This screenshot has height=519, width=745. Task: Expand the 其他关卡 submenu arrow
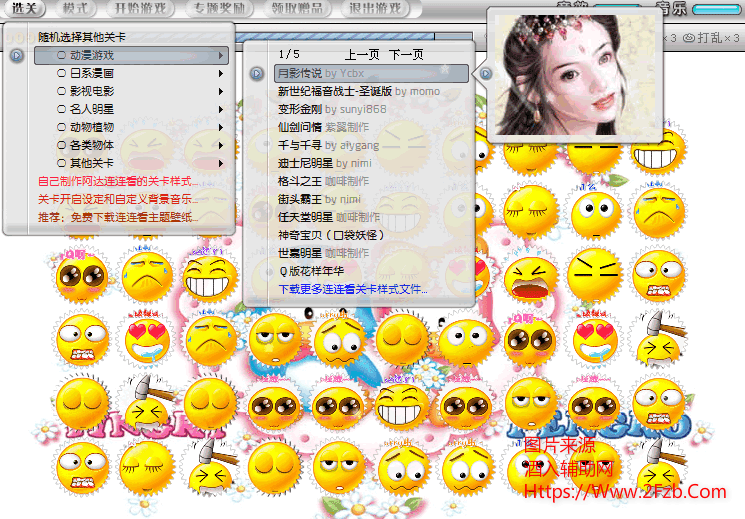tap(221, 163)
